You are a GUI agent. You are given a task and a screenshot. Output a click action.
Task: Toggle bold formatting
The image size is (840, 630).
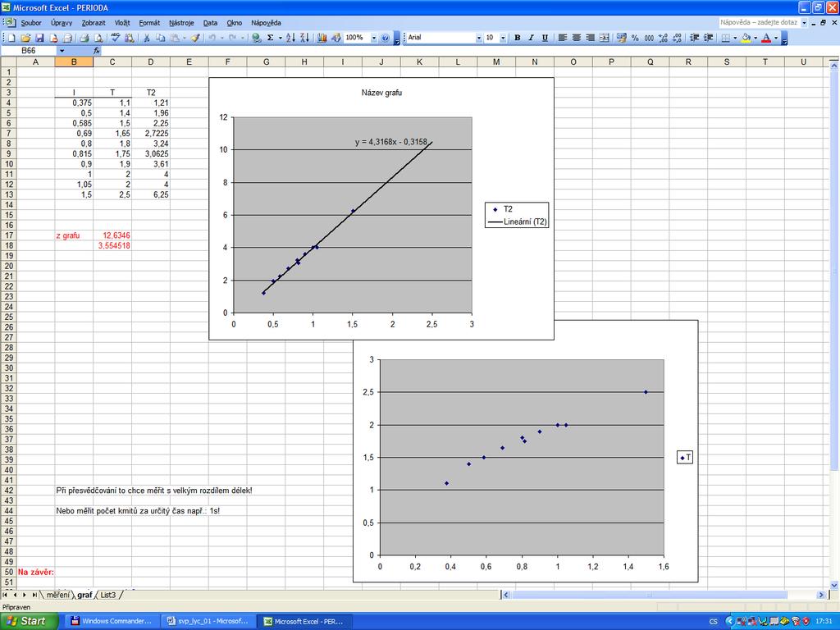coord(518,38)
